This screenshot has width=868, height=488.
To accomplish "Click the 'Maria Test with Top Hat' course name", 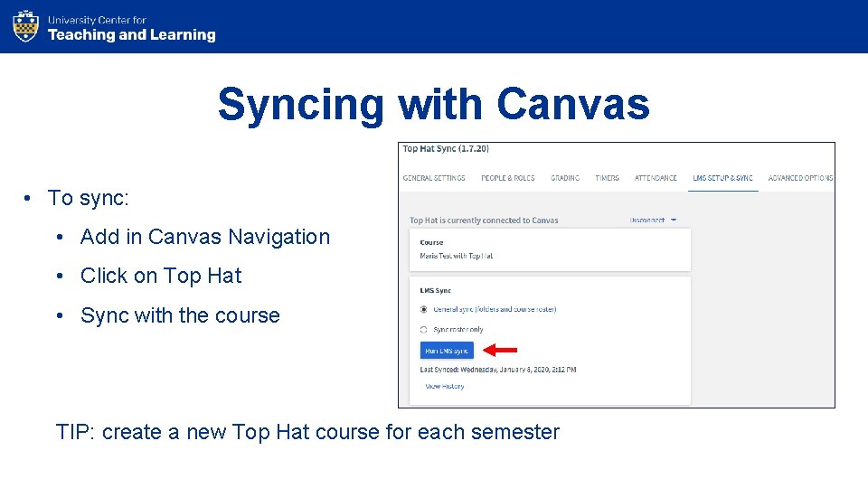I will [456, 256].
